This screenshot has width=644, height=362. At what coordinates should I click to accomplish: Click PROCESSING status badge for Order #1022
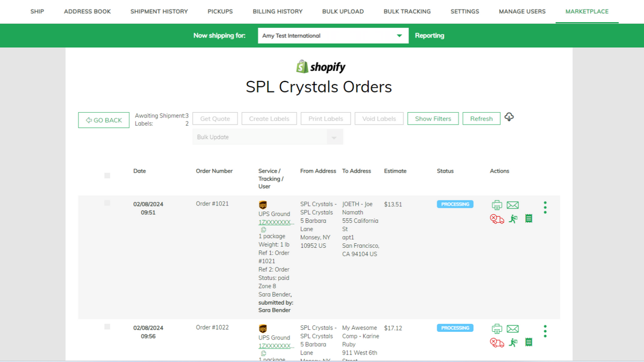(455, 328)
